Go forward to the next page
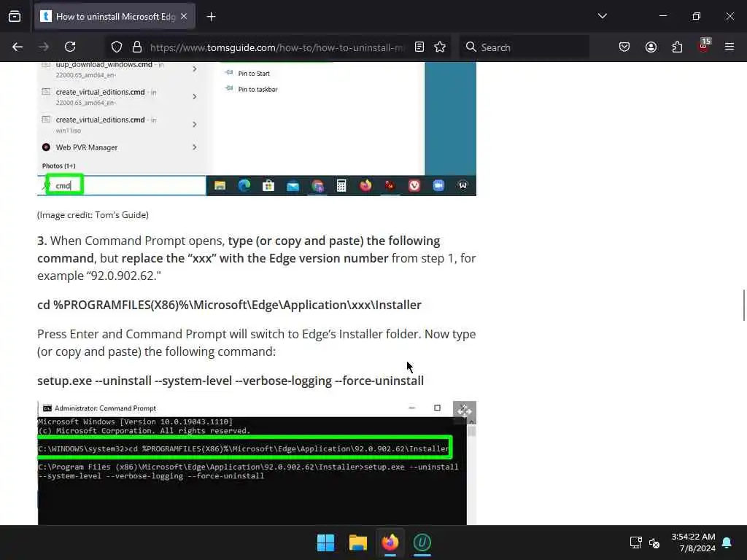 (x=44, y=47)
